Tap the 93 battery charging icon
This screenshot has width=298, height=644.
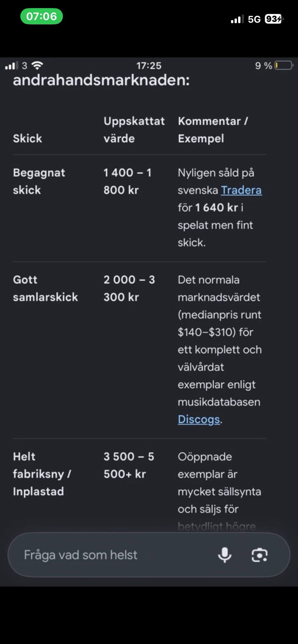coord(274,19)
